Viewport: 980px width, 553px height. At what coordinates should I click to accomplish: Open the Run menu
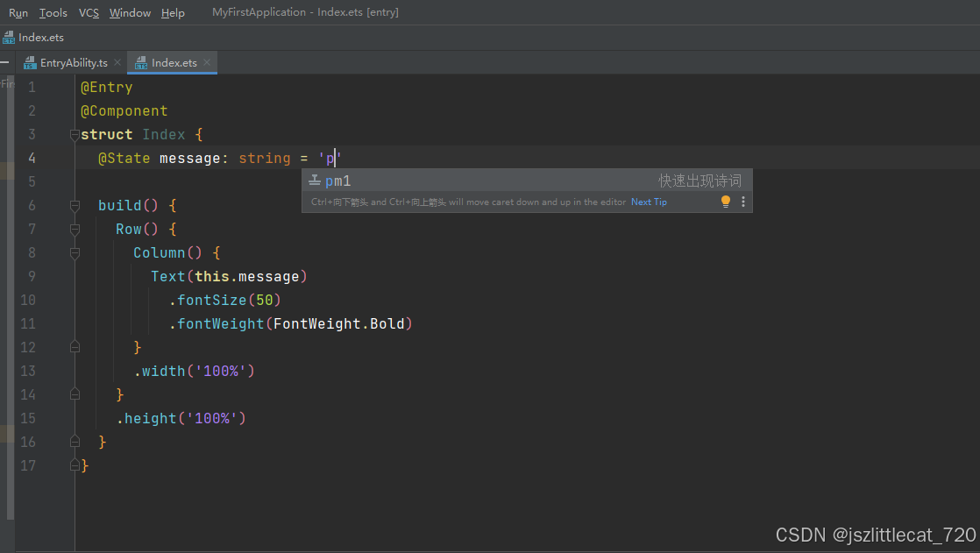[18, 12]
